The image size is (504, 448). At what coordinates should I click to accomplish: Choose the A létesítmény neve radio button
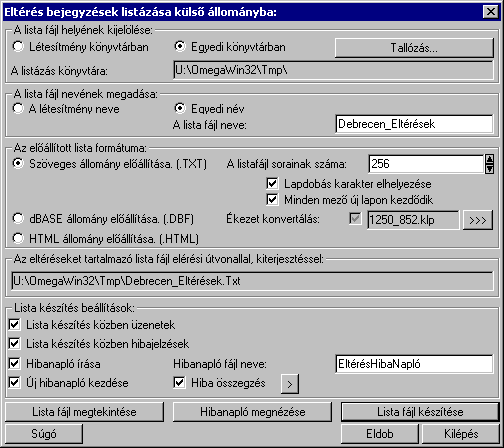[x=18, y=108]
